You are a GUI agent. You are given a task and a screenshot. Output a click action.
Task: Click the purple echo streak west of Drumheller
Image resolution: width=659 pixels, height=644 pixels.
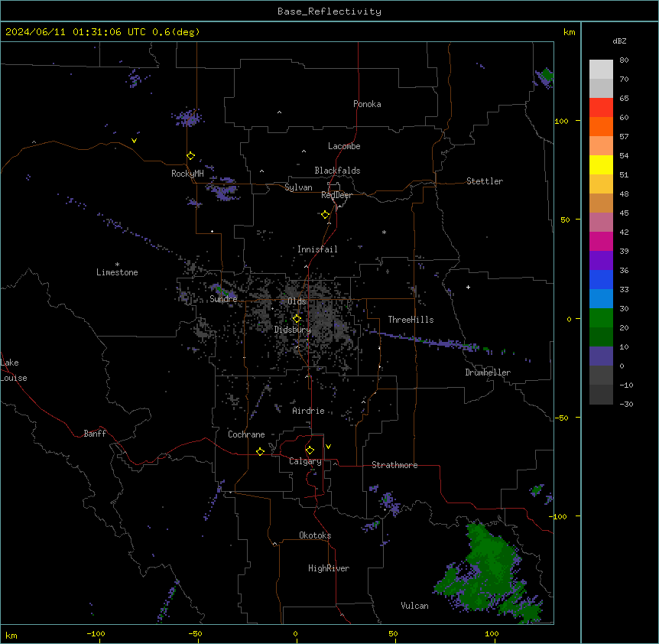[424, 341]
